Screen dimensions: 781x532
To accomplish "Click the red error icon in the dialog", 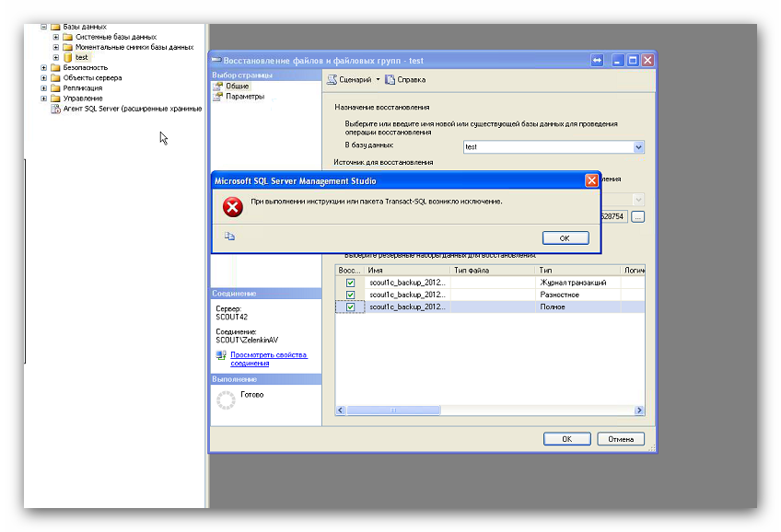I will coord(233,207).
